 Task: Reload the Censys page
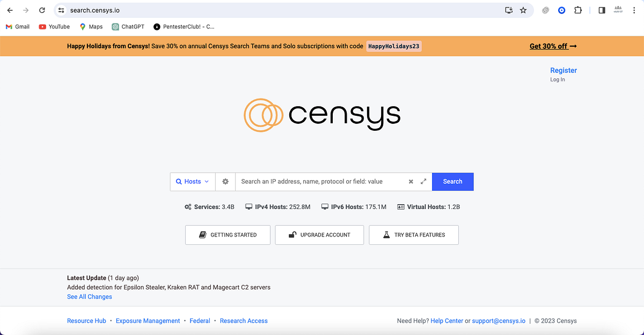(42, 10)
